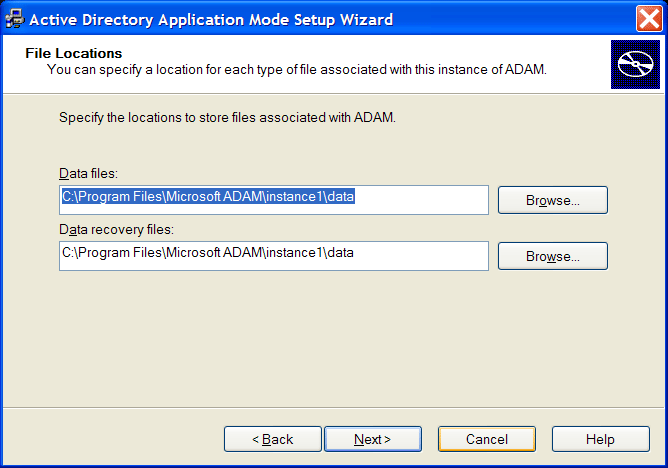This screenshot has height=468, width=668.
Task: Click the "Data files:" label
Action: pos(88,174)
